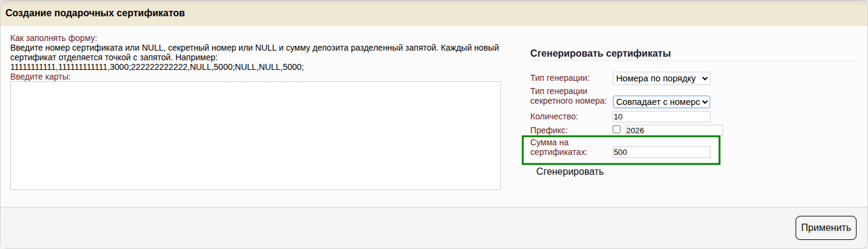Click the large card entry text area
This screenshot has height=249, width=868.
click(255, 136)
